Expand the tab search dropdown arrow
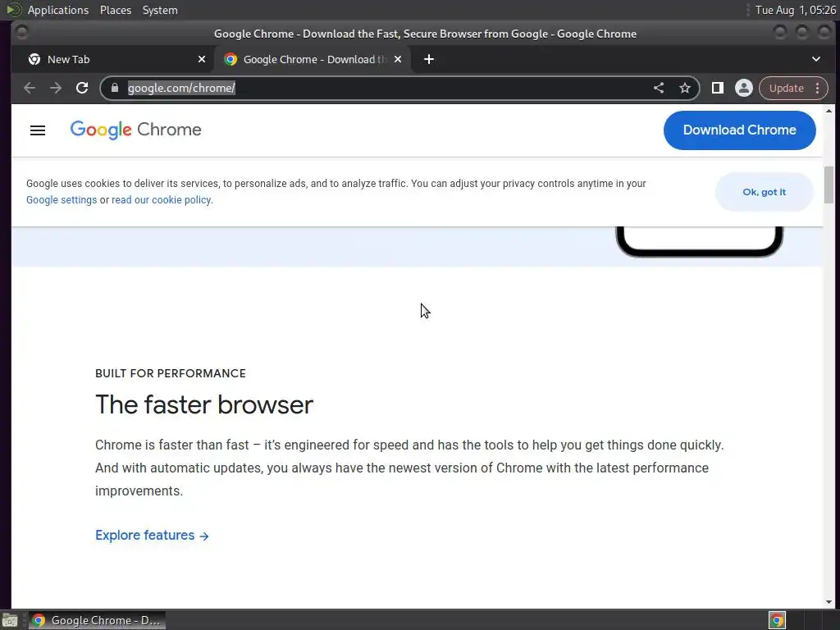The image size is (840, 630). (x=816, y=59)
